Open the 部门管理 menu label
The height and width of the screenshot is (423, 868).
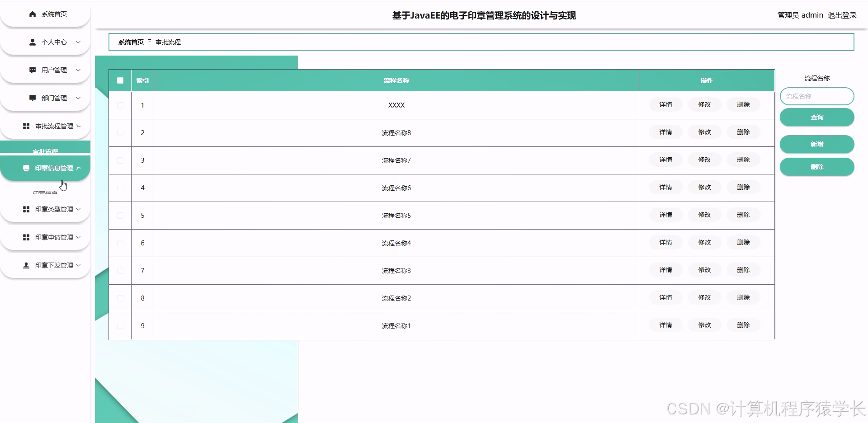54,98
